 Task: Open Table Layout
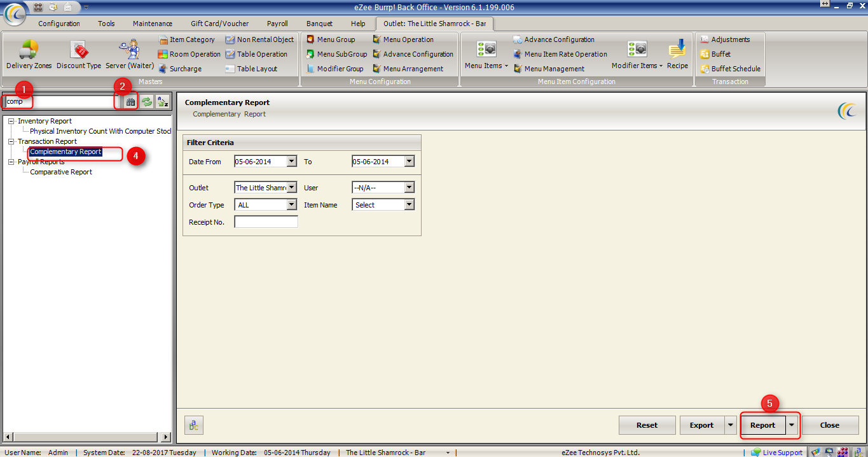[251, 69]
